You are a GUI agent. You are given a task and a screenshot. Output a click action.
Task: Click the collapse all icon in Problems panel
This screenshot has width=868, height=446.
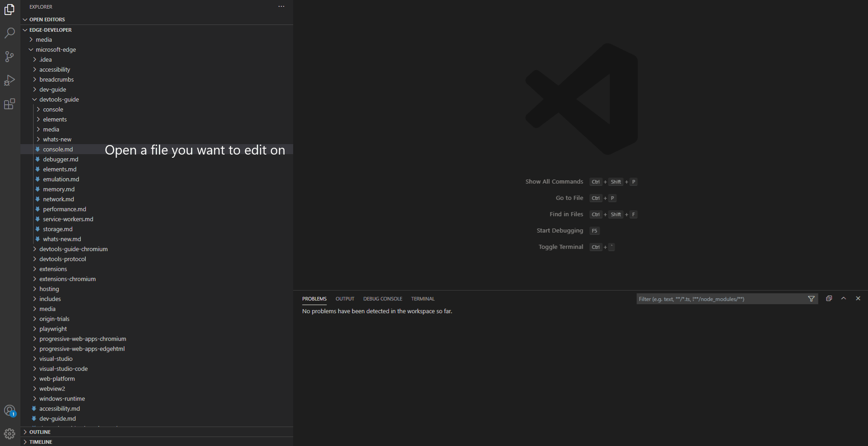click(829, 298)
